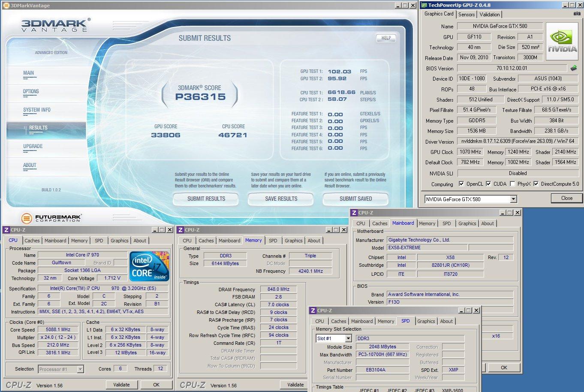Click the DRAM Frequency value 848.0 MHz
This screenshot has height=392, width=584.
click(279, 289)
